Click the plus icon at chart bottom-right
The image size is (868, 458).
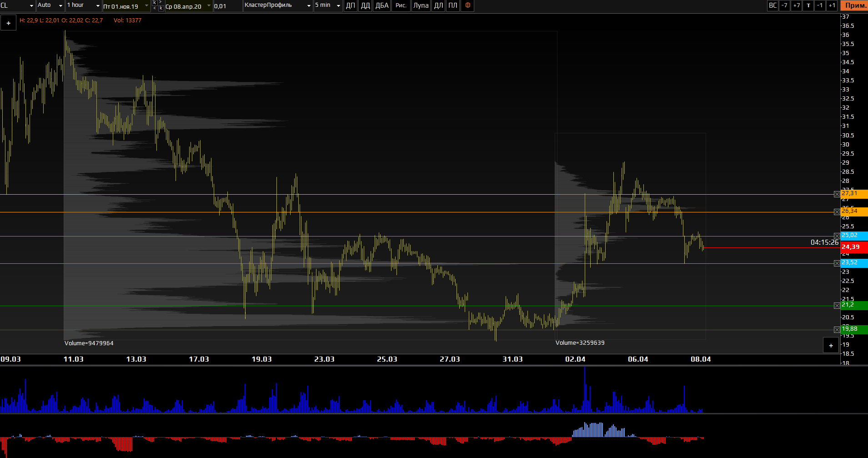(831, 345)
